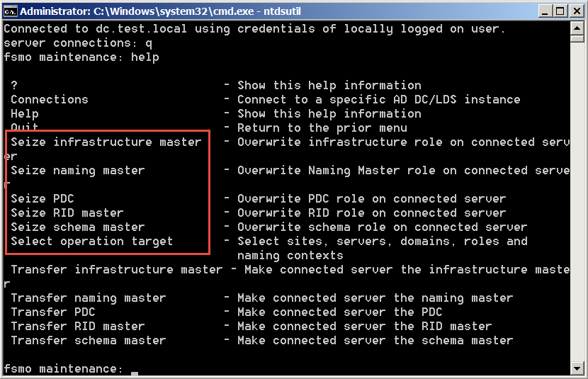This screenshot has width=588, height=379.
Task: Minimize the ntdsutil command window
Action: (x=542, y=11)
